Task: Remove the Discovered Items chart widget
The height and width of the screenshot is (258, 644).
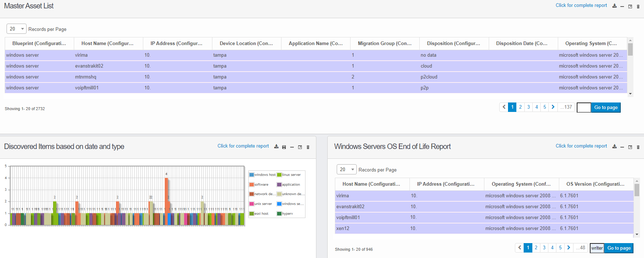Action: 308,147
